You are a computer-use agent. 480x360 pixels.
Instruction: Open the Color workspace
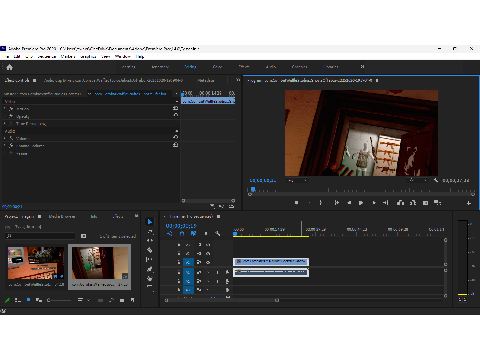coord(217,67)
